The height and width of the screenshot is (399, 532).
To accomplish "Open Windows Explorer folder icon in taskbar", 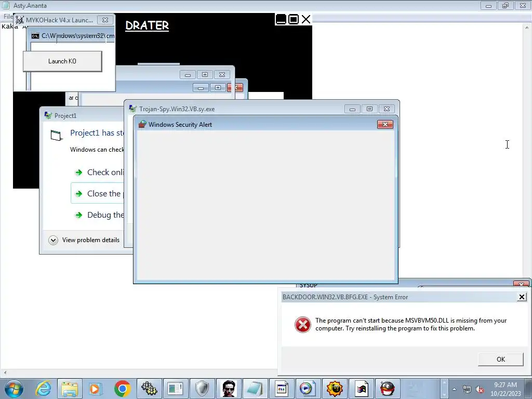I will 70,389.
